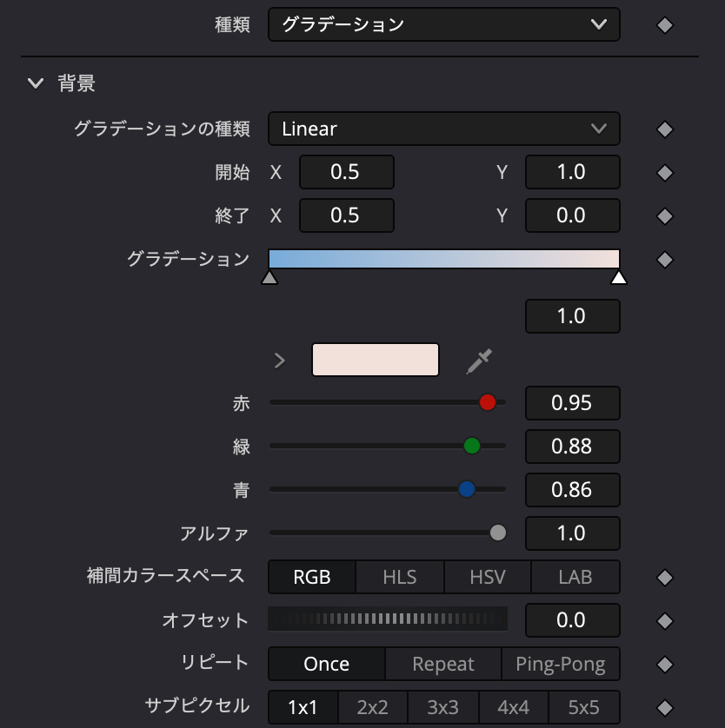This screenshot has width=725, height=728.
Task: Select the white gradient stop marker
Action: click(x=618, y=277)
